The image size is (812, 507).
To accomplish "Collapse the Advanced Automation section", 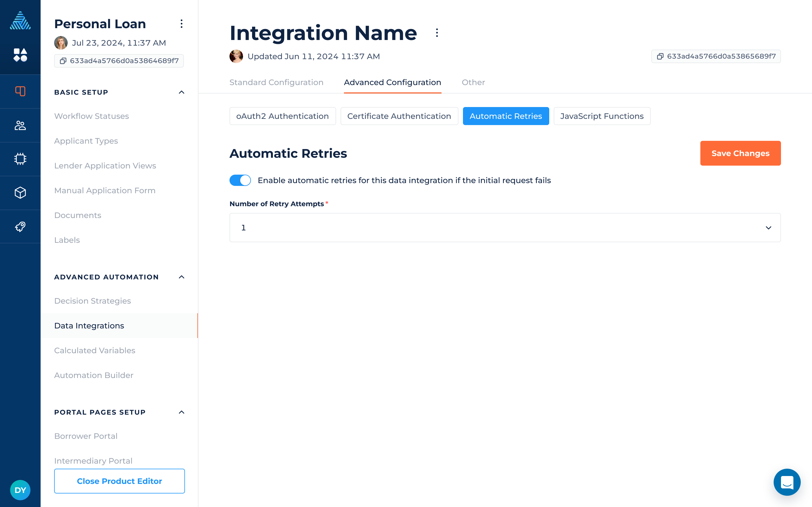I will pyautogui.click(x=182, y=277).
